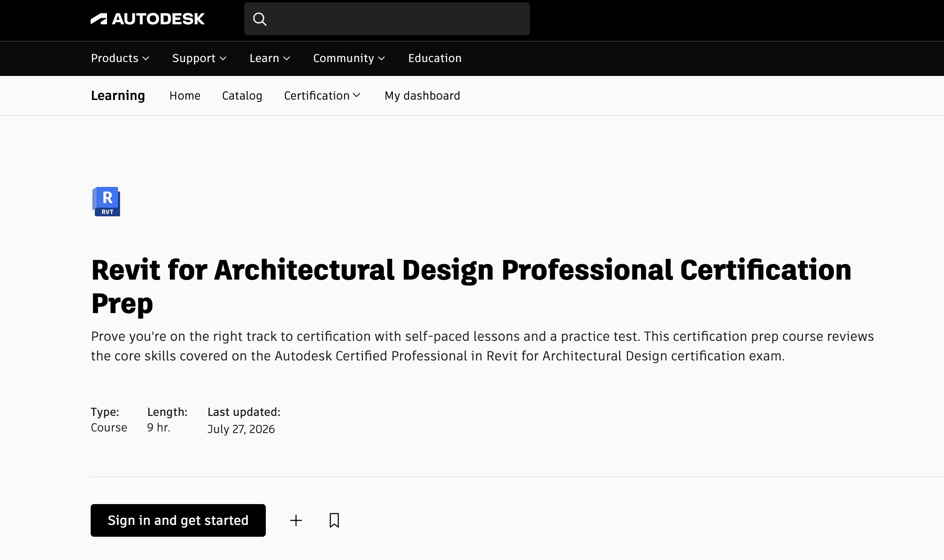Image resolution: width=944 pixels, height=560 pixels.
Task: Click into the search input field
Action: pyautogui.click(x=387, y=19)
